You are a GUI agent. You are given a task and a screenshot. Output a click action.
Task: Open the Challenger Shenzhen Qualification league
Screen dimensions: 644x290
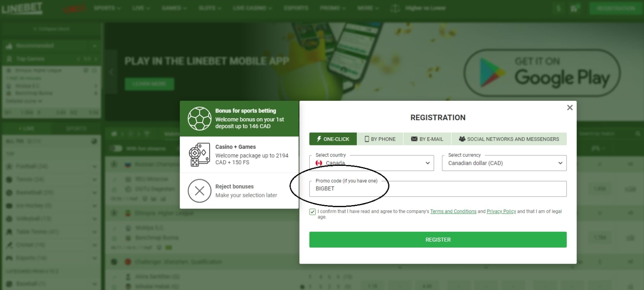pos(178,262)
